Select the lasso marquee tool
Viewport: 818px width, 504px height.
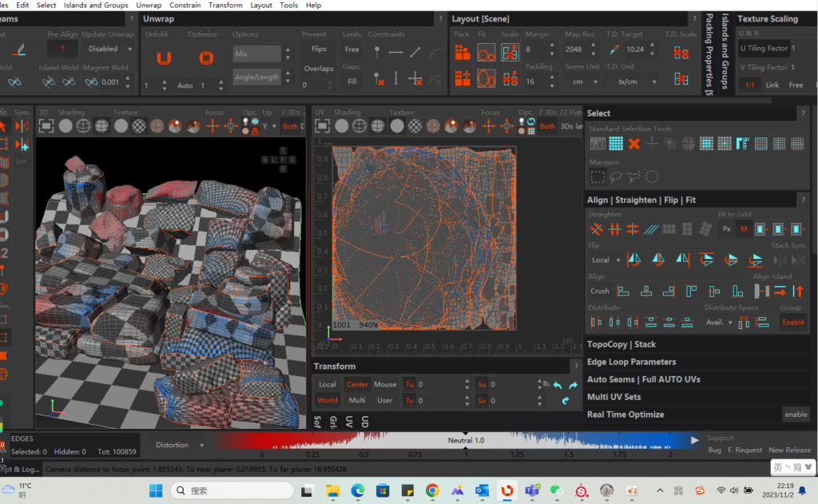coord(616,177)
